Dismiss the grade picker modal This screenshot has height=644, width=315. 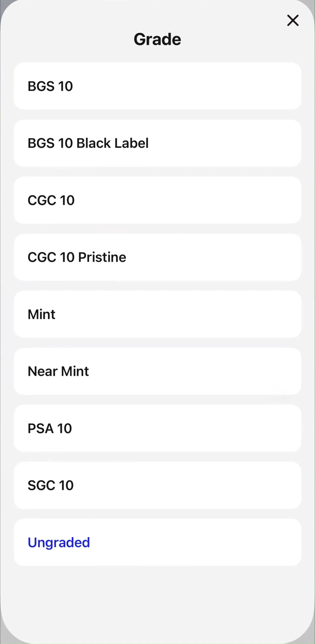[x=293, y=20]
